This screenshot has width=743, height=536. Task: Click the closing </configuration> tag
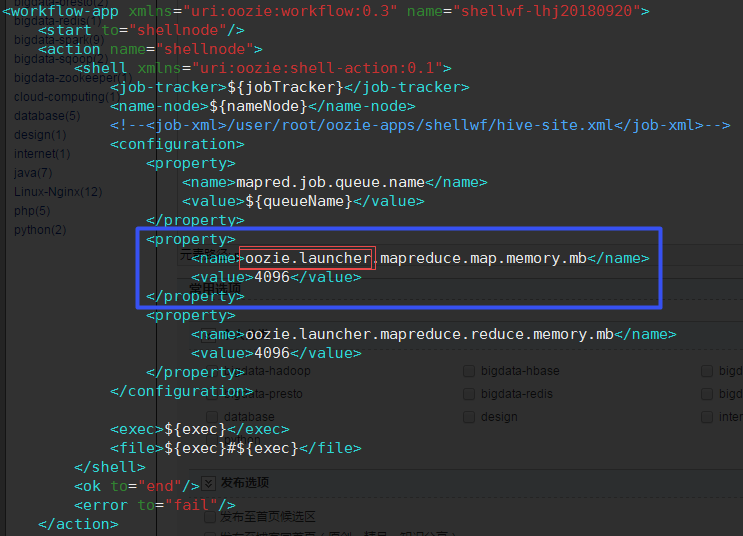click(x=181, y=391)
